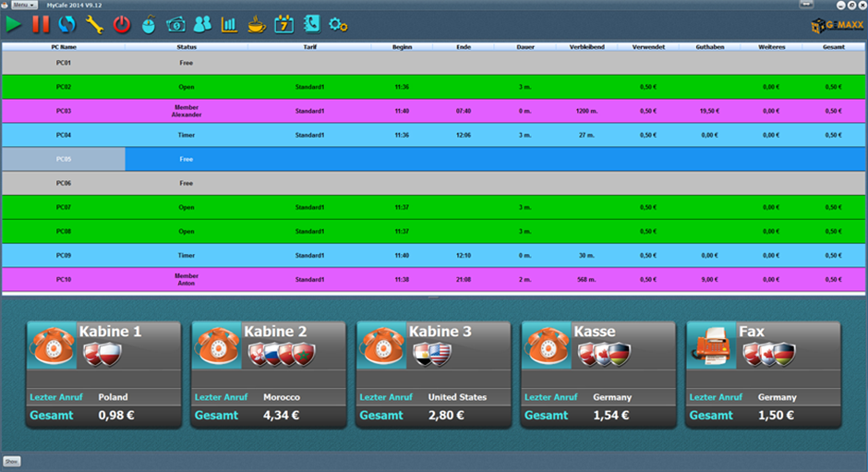Screen dimensions: 868x472
Task: Click the computer mouse icon in toolbar
Action: pos(149,25)
